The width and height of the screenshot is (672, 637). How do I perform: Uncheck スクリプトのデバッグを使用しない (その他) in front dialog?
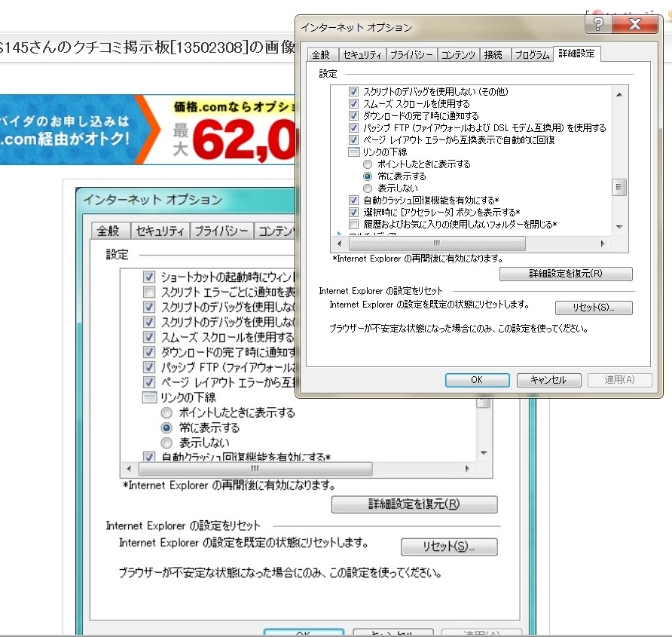[353, 91]
